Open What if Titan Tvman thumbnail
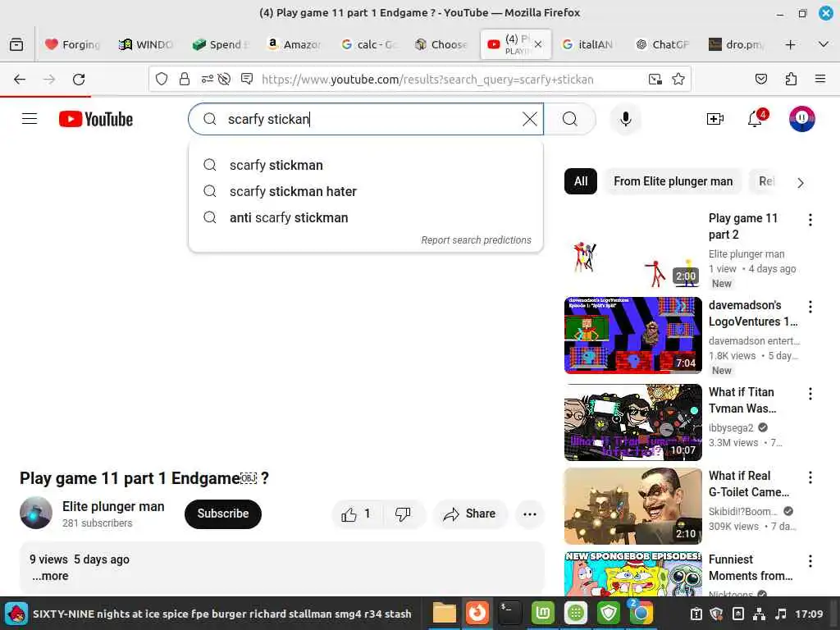This screenshot has height=630, width=840. click(632, 422)
